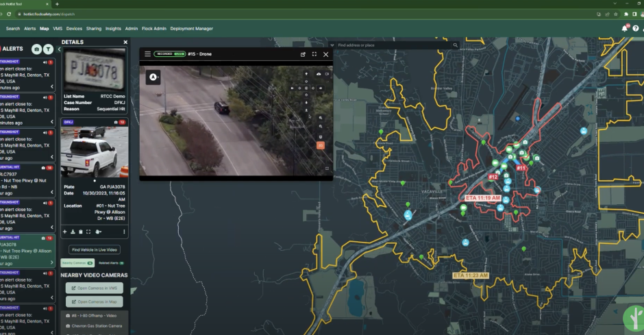Viewport: 644px width, 335px height.
Task: Select the #11 marker on map
Action: pyautogui.click(x=521, y=168)
